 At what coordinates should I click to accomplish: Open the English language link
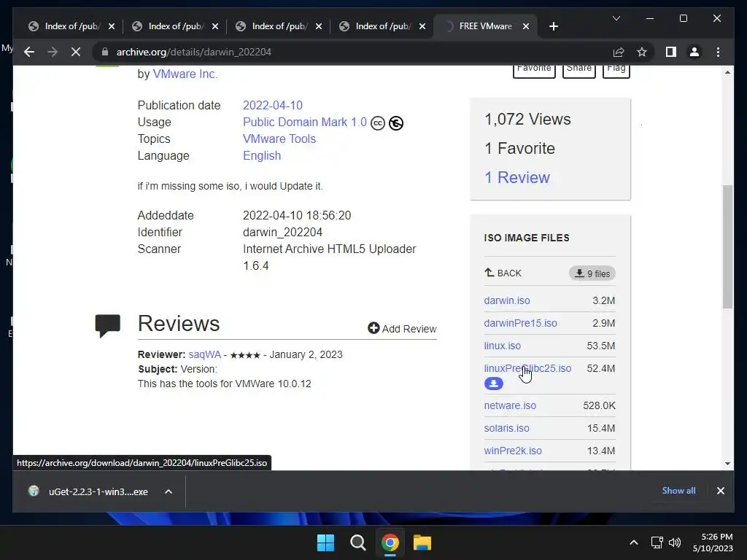pyautogui.click(x=262, y=156)
